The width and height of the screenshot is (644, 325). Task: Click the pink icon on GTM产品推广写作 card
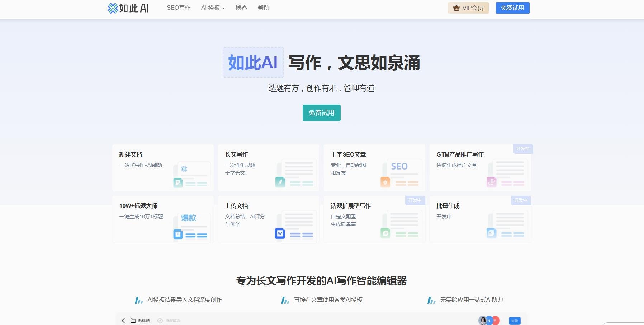pyautogui.click(x=491, y=182)
